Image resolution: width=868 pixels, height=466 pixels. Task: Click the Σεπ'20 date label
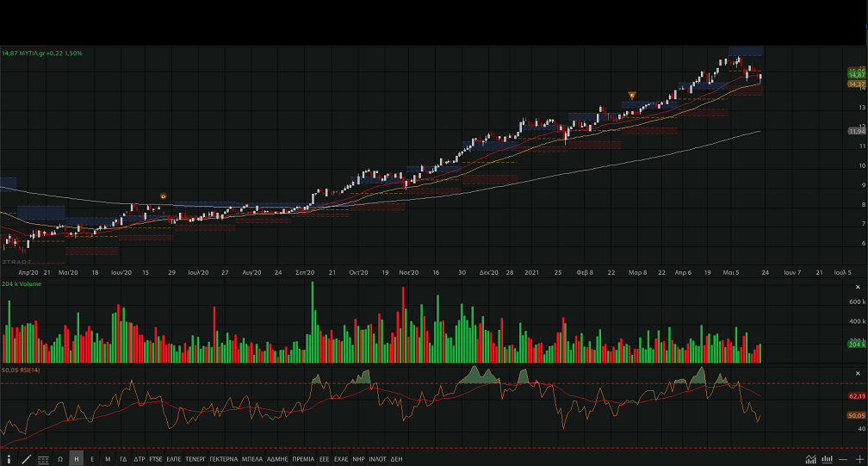pos(305,272)
